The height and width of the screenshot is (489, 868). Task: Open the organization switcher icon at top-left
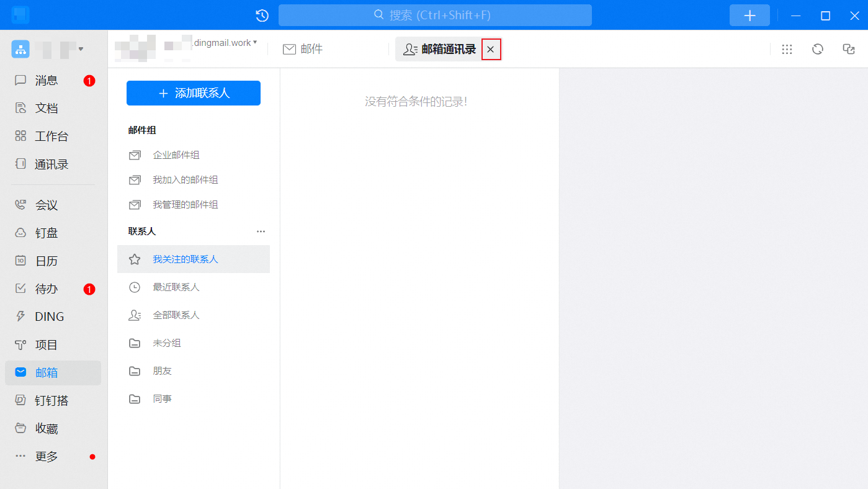tap(20, 49)
